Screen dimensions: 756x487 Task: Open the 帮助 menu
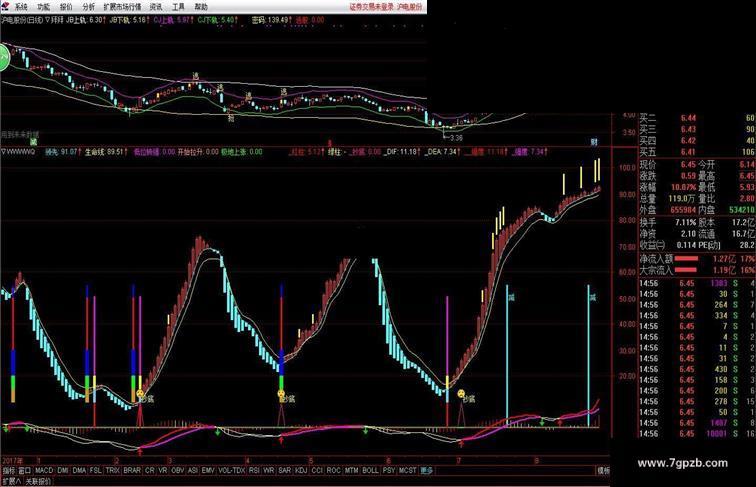201,7
